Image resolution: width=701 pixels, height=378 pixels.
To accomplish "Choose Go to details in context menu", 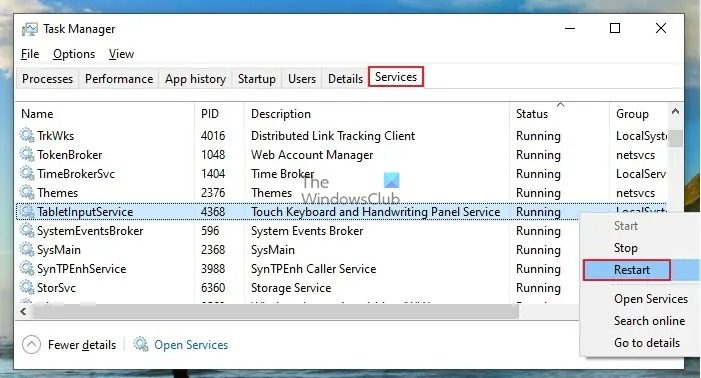I will (x=647, y=343).
